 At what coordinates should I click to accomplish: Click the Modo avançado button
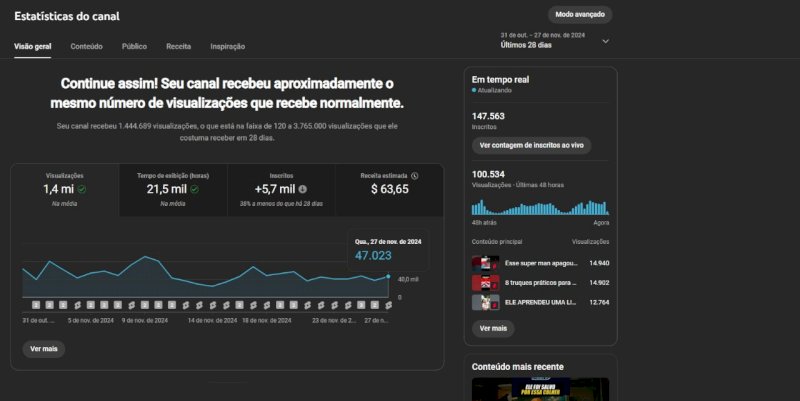pyautogui.click(x=580, y=14)
